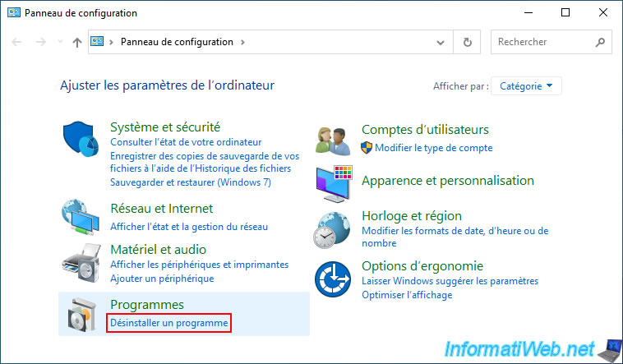Open Enregistrer des copies de sauvegarde link
Image resolution: width=623 pixels, height=364 pixels.
tap(205, 162)
